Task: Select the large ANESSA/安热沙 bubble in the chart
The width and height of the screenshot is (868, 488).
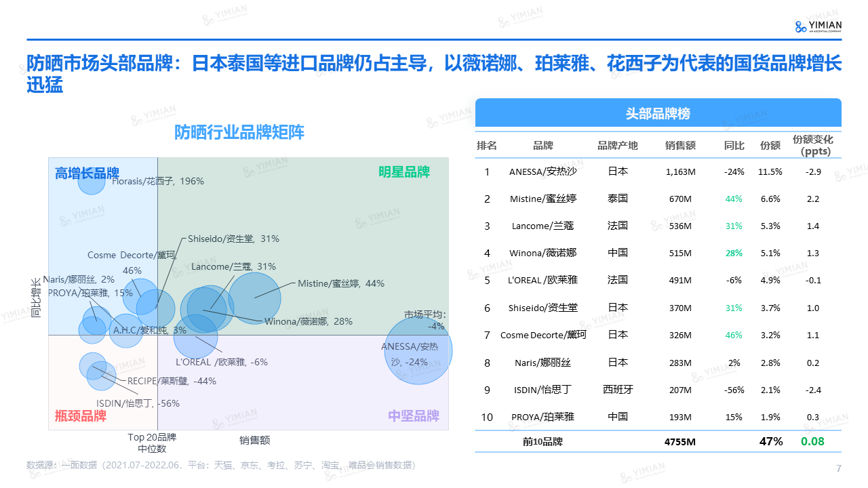Action: pos(418,350)
